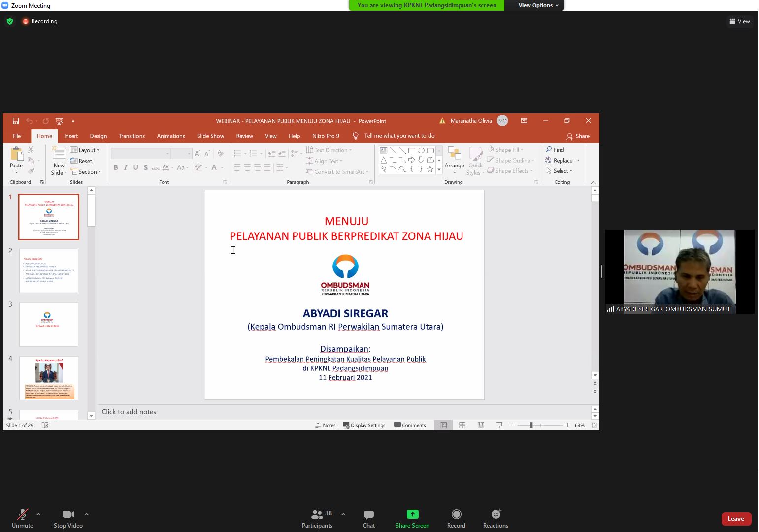Leave the Zoom meeting
The width and height of the screenshot is (759, 532).
[736, 519]
